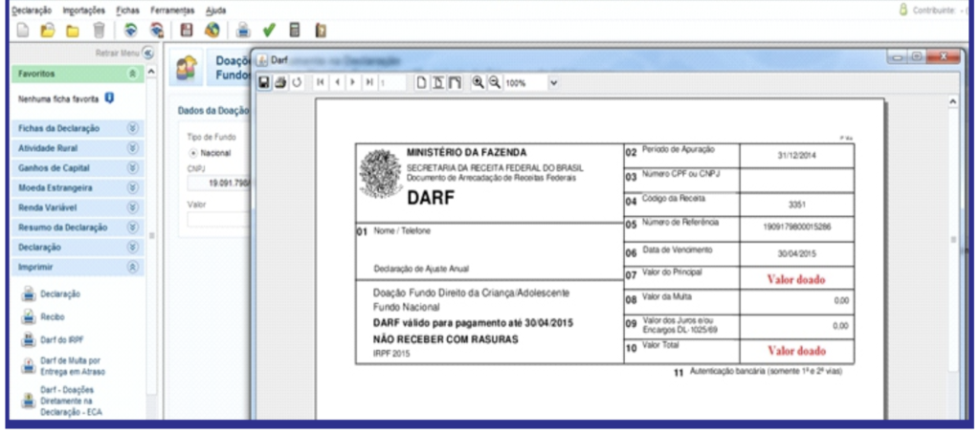Click the Data de Vencimento value 30/04/2015
This screenshot has width=980, height=434.
(796, 254)
